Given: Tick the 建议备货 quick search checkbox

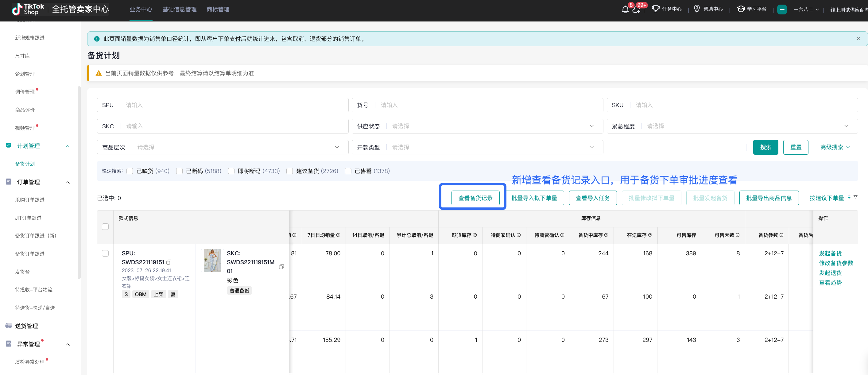Looking at the screenshot, I should coord(289,171).
